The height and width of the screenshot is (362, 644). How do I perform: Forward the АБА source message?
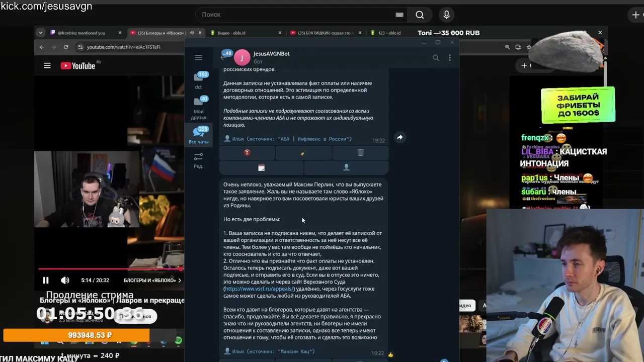(x=399, y=137)
